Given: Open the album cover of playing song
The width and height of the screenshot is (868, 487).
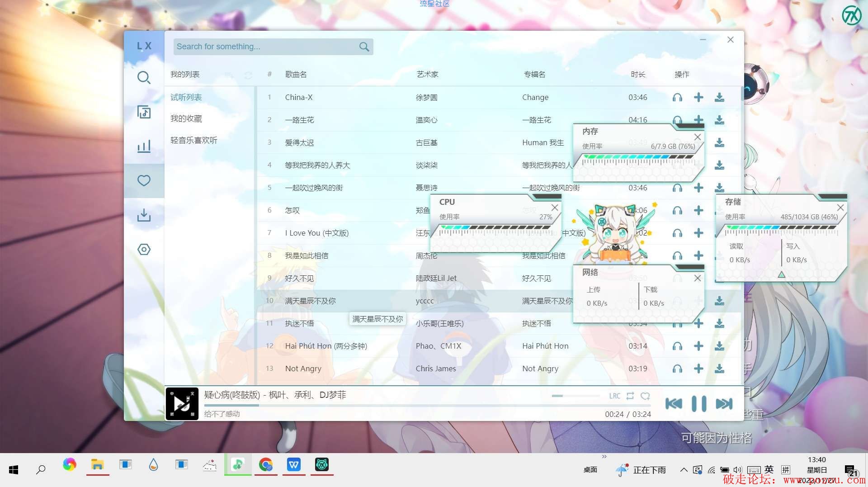Looking at the screenshot, I should (x=182, y=403).
